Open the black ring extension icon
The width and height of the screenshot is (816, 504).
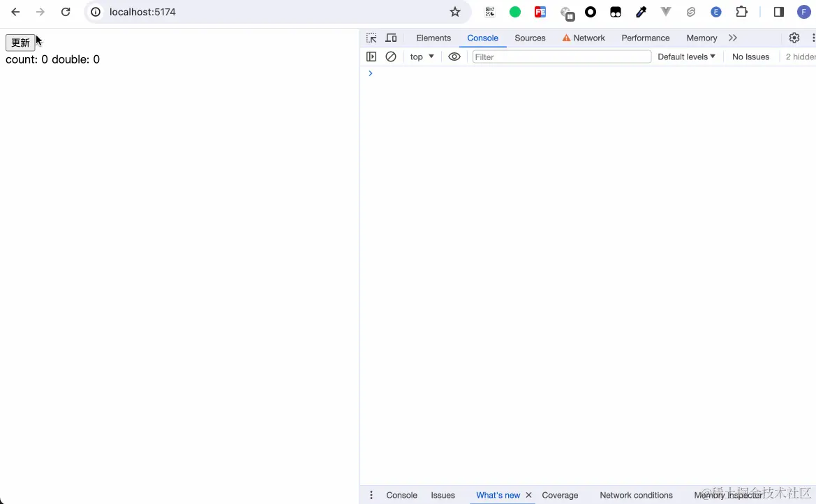point(590,12)
